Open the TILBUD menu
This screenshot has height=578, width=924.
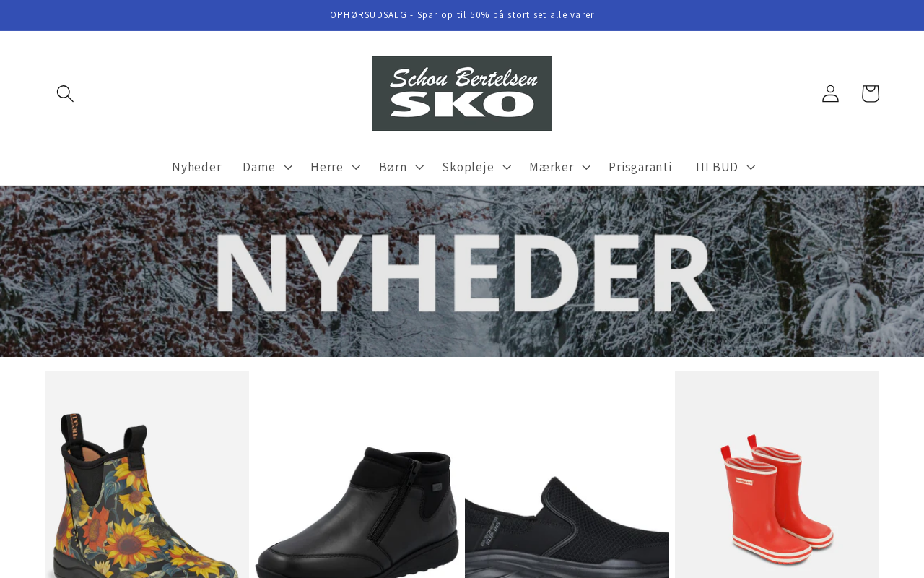pyautogui.click(x=724, y=167)
